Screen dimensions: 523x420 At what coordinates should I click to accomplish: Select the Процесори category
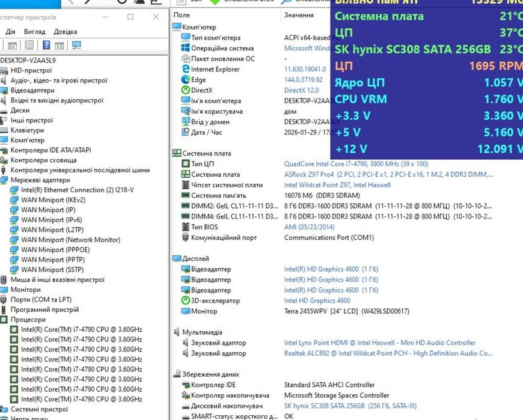click(28, 320)
